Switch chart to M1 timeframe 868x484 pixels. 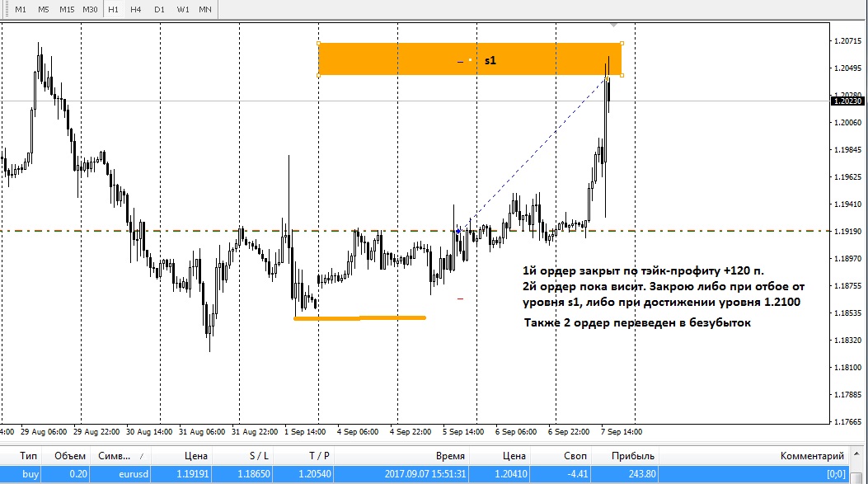(21, 9)
